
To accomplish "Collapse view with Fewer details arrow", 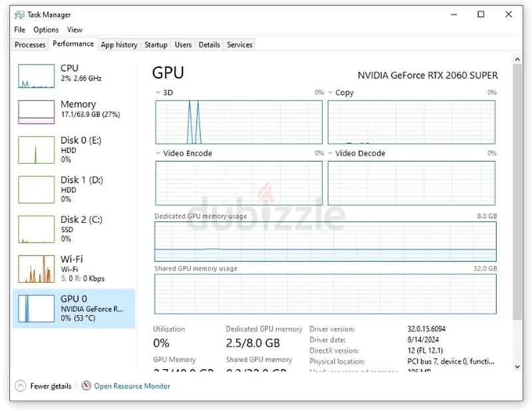I will tap(20, 386).
